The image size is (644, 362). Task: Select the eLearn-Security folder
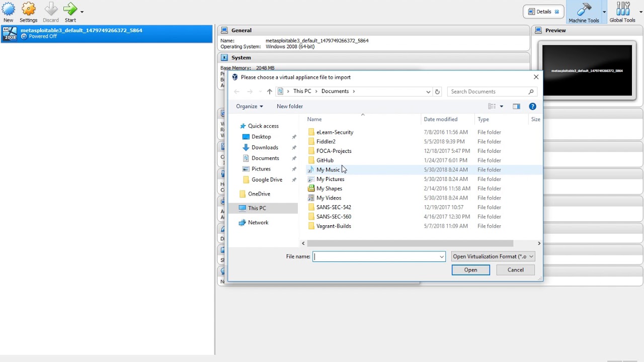pyautogui.click(x=335, y=132)
